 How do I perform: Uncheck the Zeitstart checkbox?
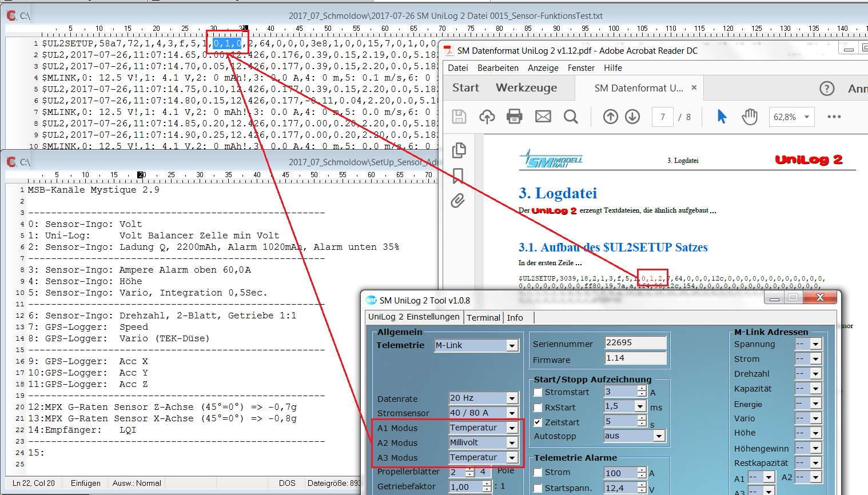[x=538, y=422]
